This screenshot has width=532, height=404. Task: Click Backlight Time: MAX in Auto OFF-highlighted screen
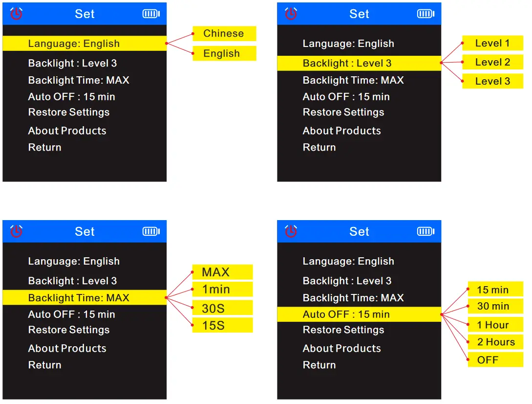353,298
